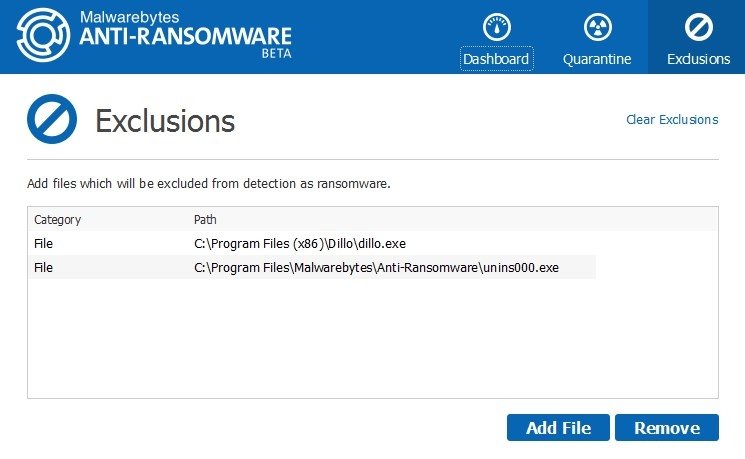This screenshot has height=459, width=745.
Task: Click the Clear Exclusions link
Action: click(672, 119)
